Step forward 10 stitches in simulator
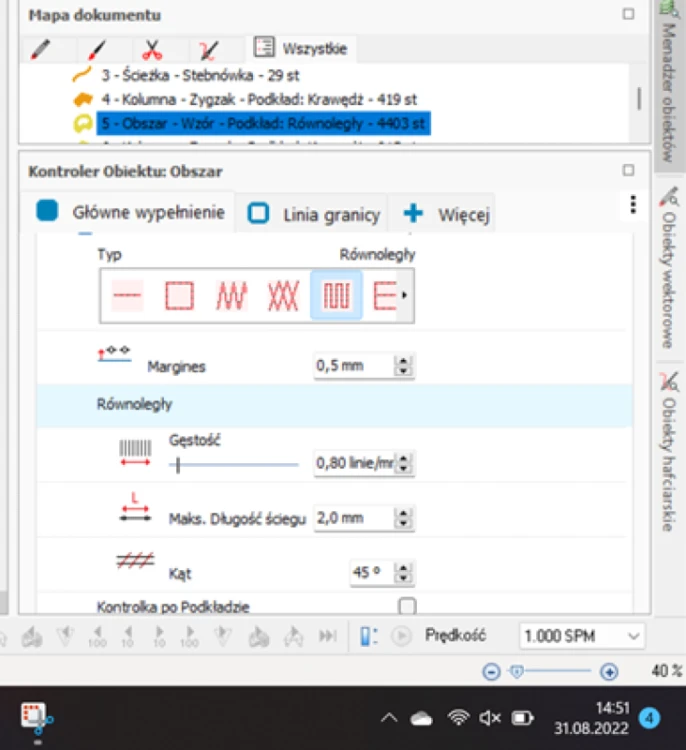This screenshot has height=750, width=686. (159, 637)
